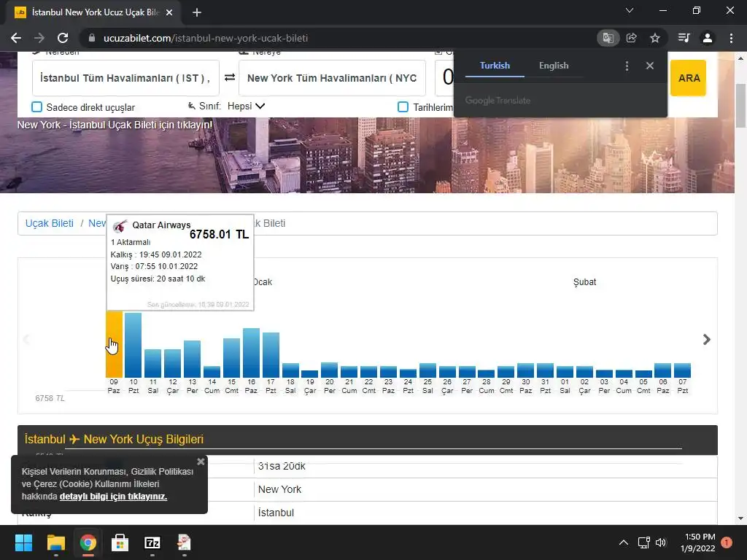This screenshot has height=560, width=747.
Task: Click the yellow ARA search button
Action: (689, 78)
